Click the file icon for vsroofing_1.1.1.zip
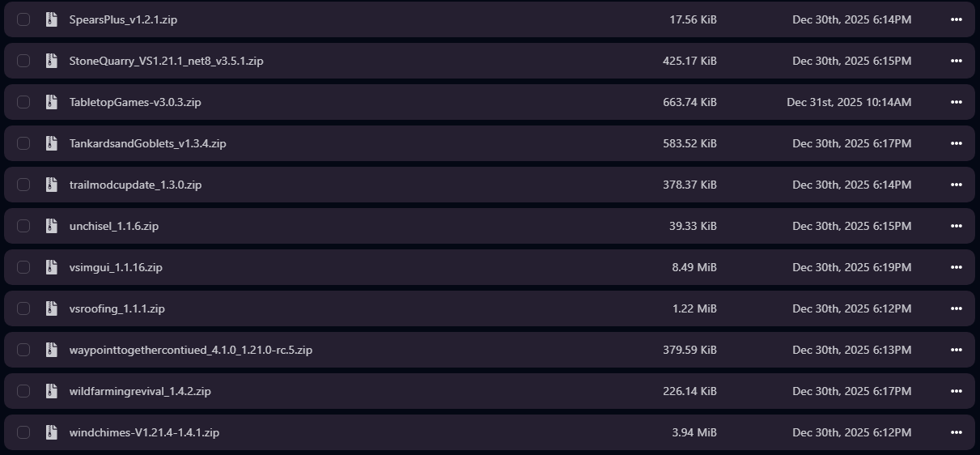 [52, 308]
